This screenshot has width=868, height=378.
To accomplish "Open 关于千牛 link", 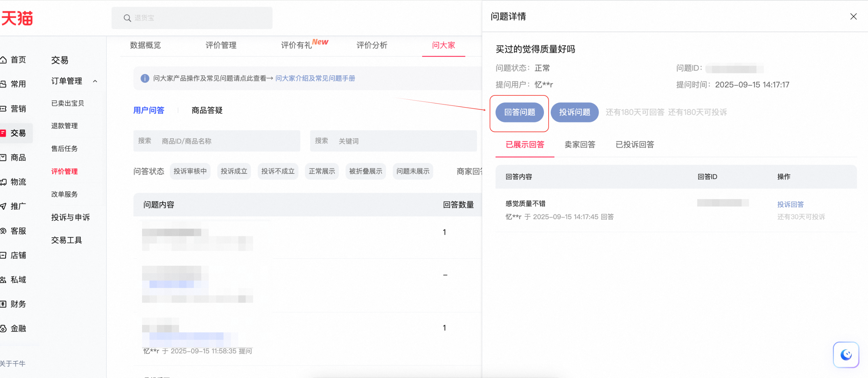I will (13, 364).
